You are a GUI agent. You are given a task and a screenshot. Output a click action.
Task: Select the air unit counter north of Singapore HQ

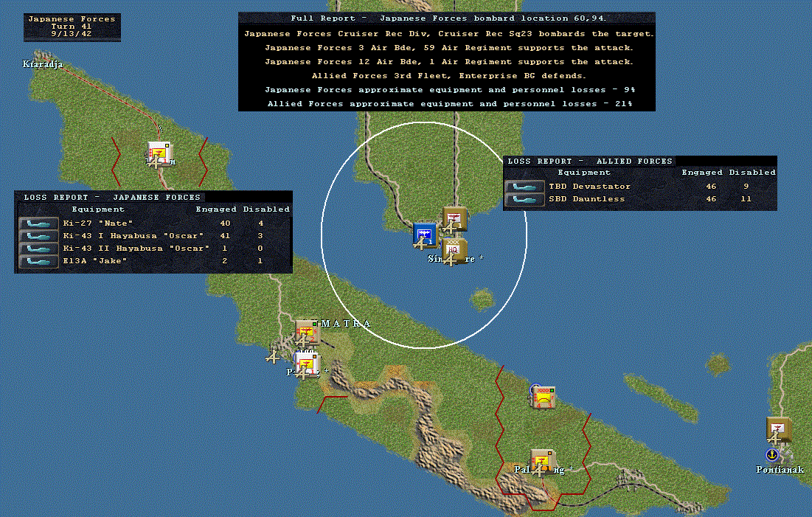pos(454,218)
